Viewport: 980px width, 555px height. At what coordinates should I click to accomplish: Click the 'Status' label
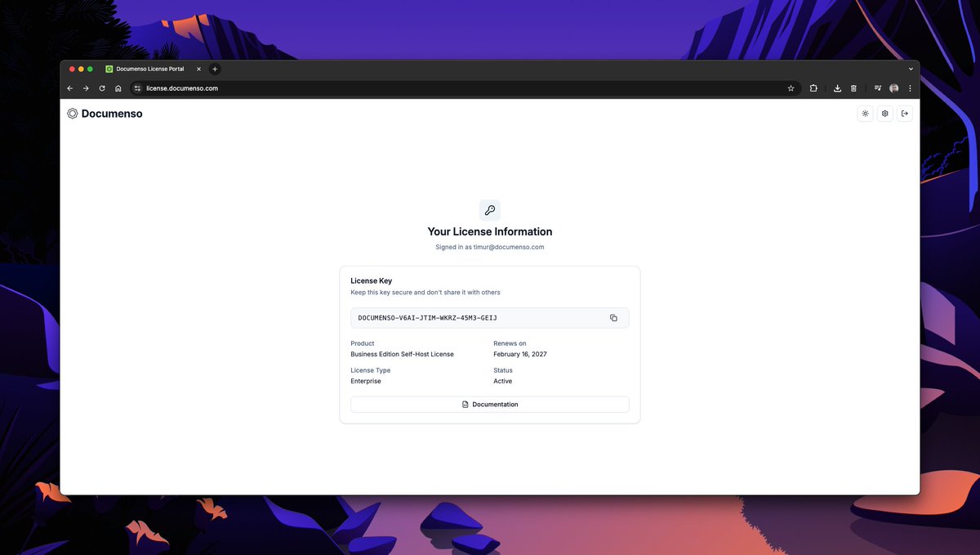coord(503,371)
